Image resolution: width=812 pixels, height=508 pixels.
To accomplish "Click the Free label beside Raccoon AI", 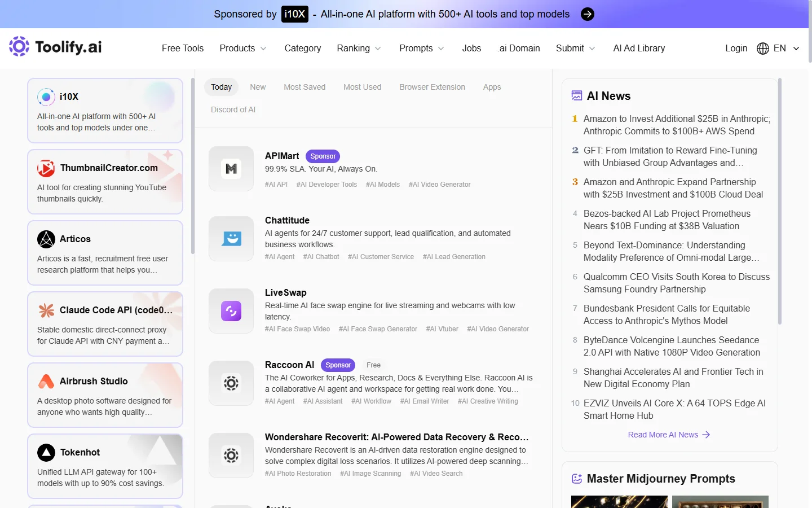I will 373,365.
